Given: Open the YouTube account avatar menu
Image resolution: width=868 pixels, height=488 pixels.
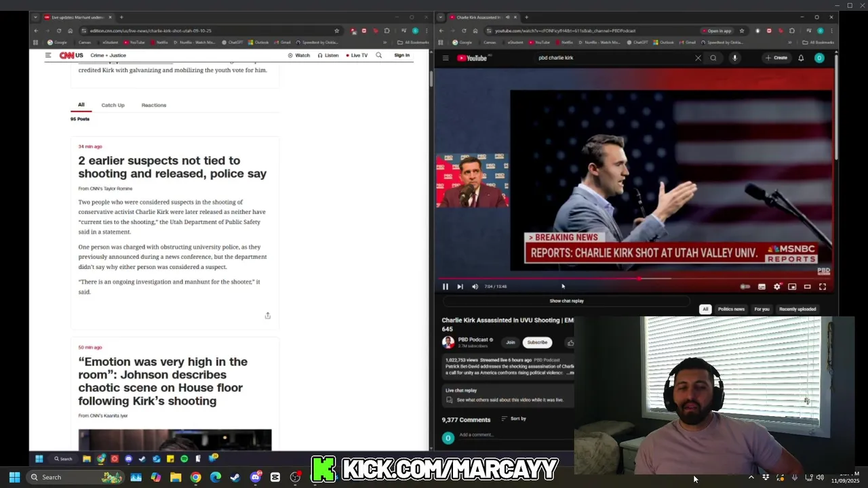Looking at the screenshot, I should 819,58.
